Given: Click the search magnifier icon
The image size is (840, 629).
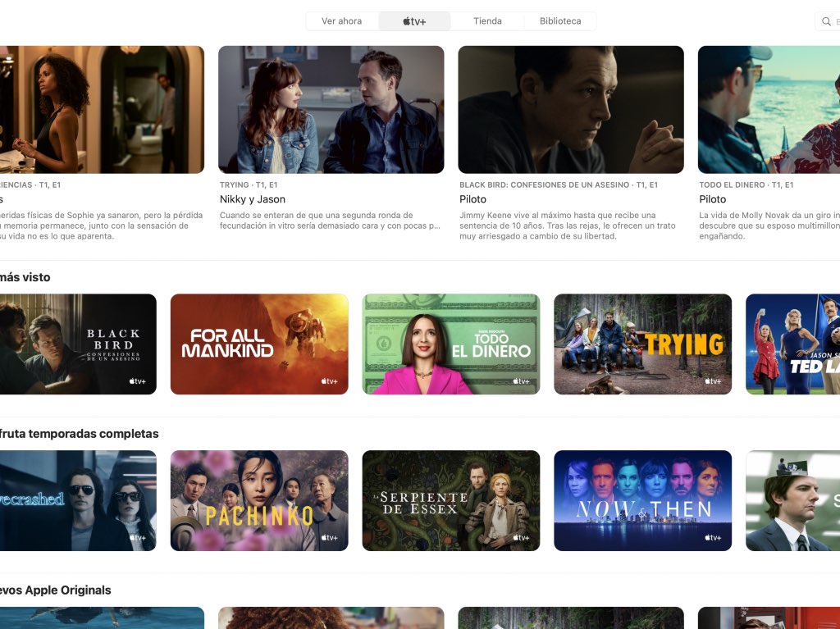Looking at the screenshot, I should (826, 21).
